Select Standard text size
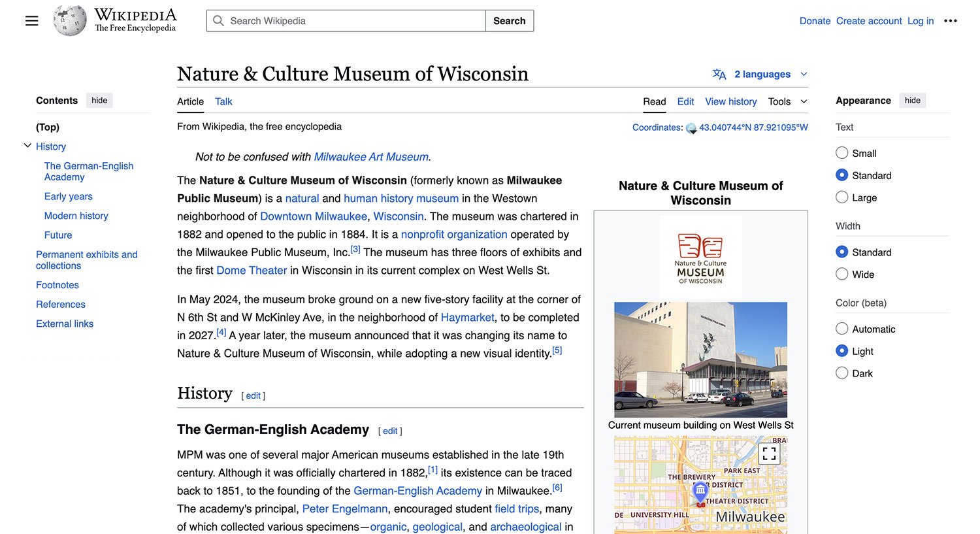Viewport: 980px width, 534px height. (842, 175)
